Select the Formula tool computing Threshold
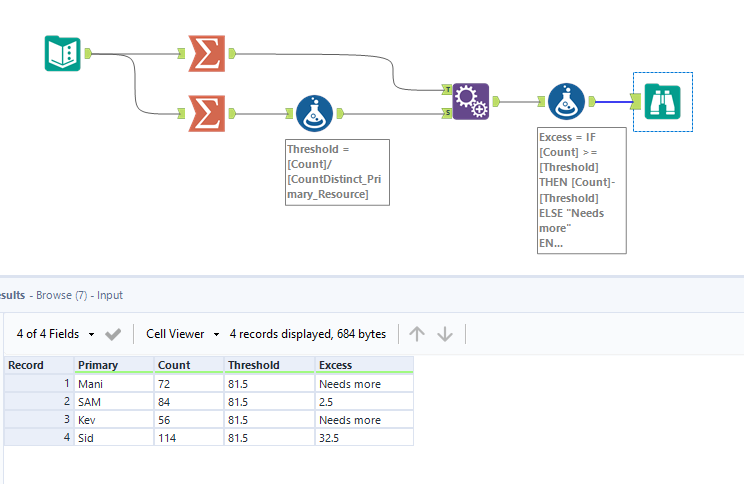The image size is (744, 484). (x=314, y=113)
